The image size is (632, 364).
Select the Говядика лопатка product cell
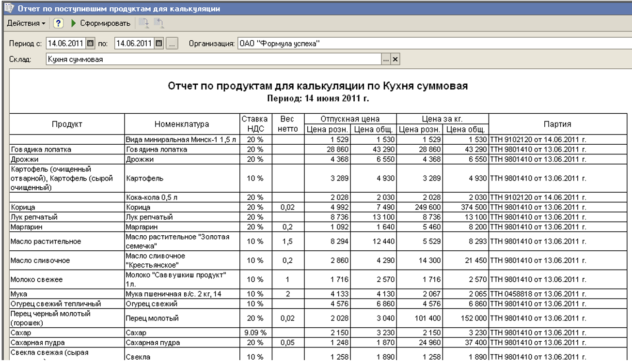pyautogui.click(x=67, y=150)
